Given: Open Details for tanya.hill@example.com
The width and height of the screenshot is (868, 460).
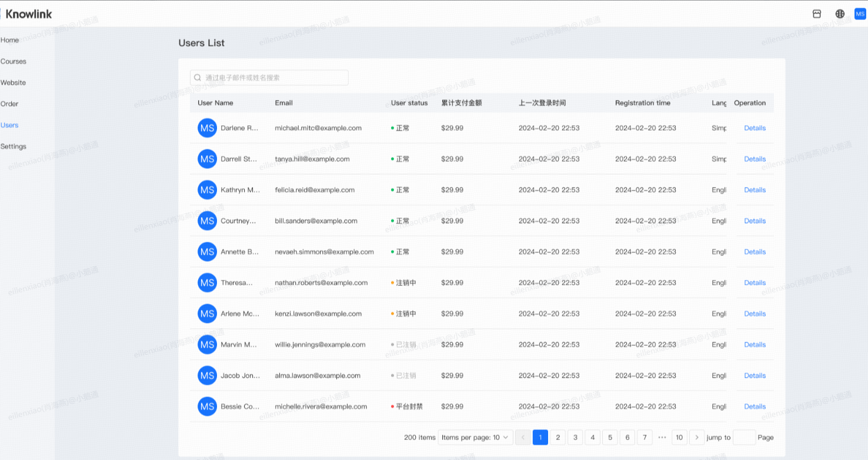Looking at the screenshot, I should (755, 159).
